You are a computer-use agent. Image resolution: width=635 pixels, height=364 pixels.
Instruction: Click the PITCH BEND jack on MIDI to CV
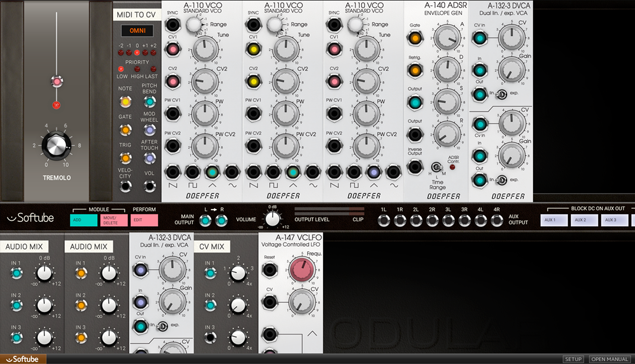pyautogui.click(x=149, y=101)
